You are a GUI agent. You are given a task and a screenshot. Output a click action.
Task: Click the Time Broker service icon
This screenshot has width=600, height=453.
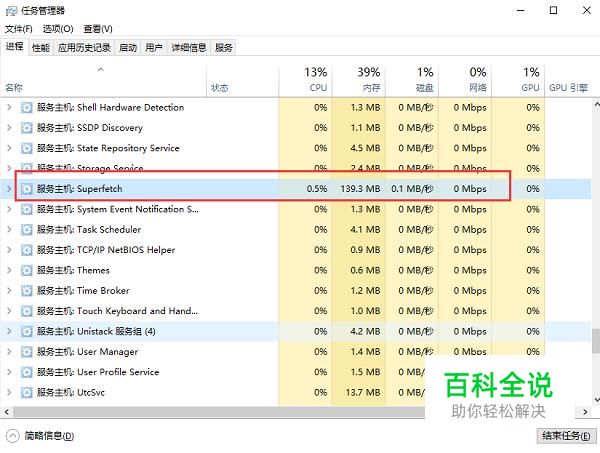26,291
